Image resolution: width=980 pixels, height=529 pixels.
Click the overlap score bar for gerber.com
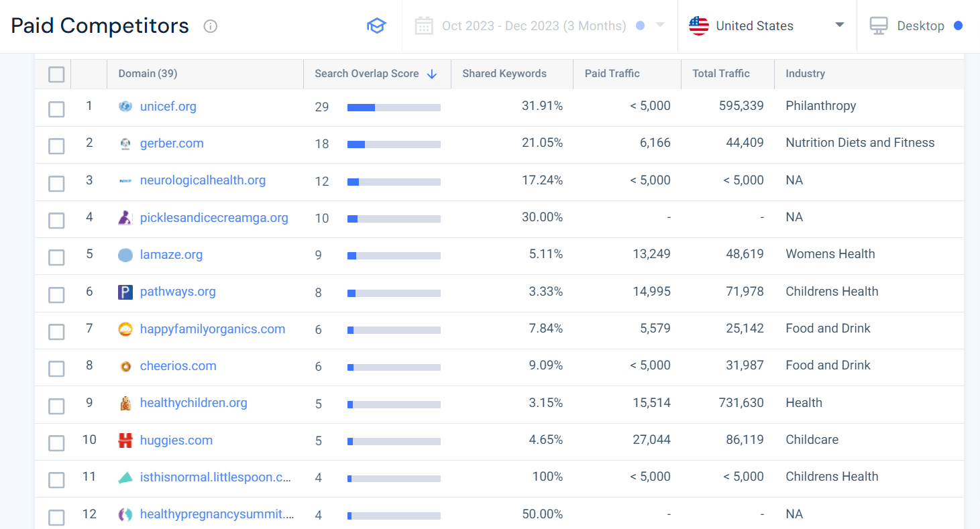[394, 144]
